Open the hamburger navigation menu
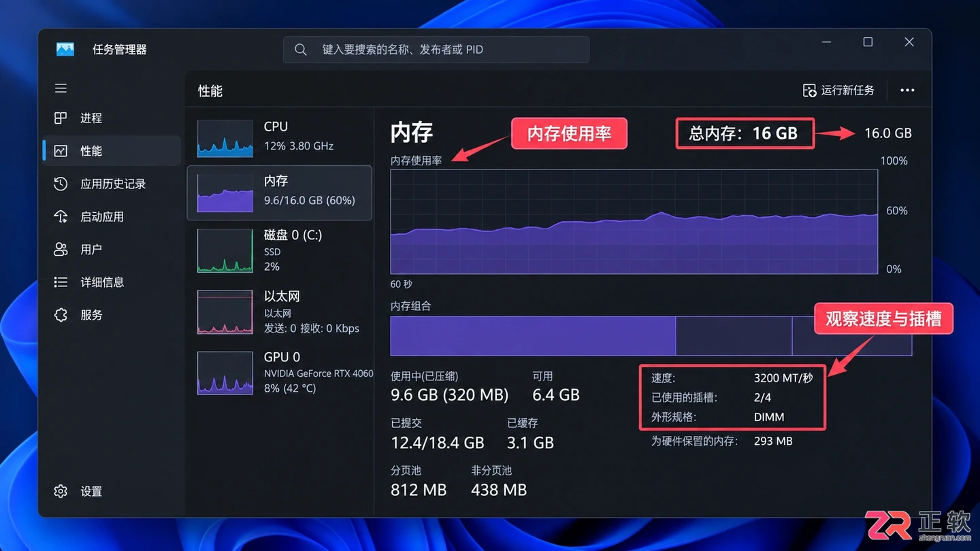This screenshot has width=980, height=551. point(61,88)
